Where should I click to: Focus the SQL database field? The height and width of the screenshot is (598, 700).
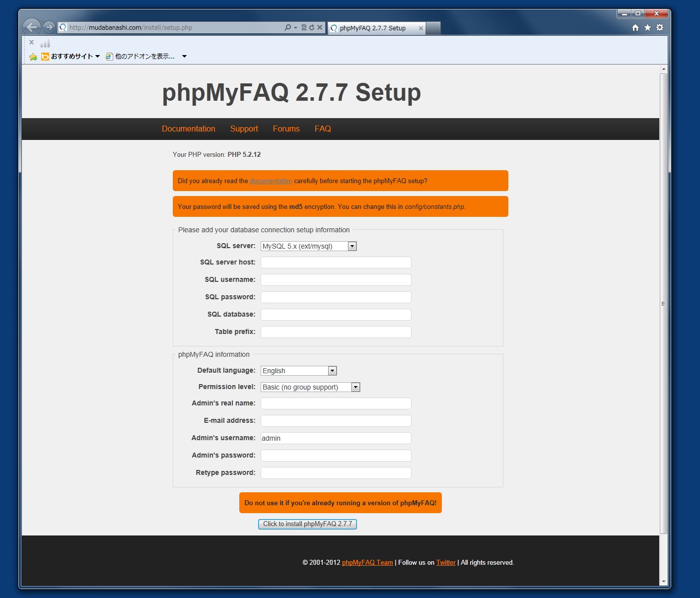pos(336,315)
